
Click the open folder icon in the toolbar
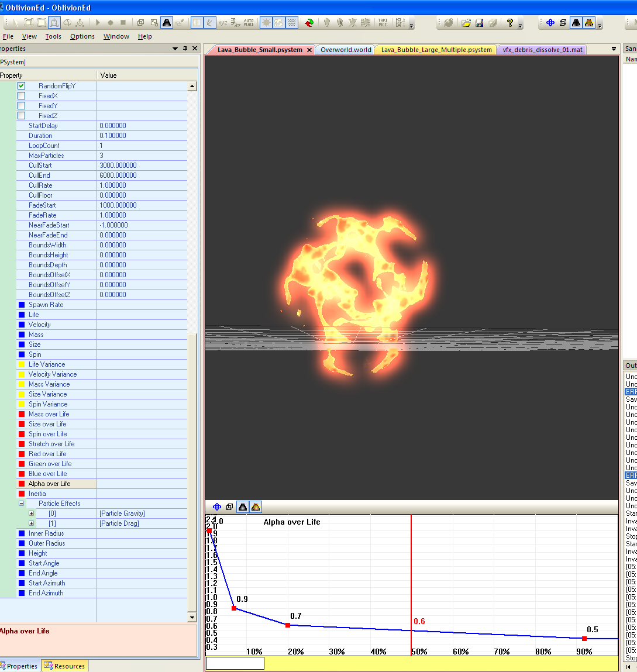[466, 23]
